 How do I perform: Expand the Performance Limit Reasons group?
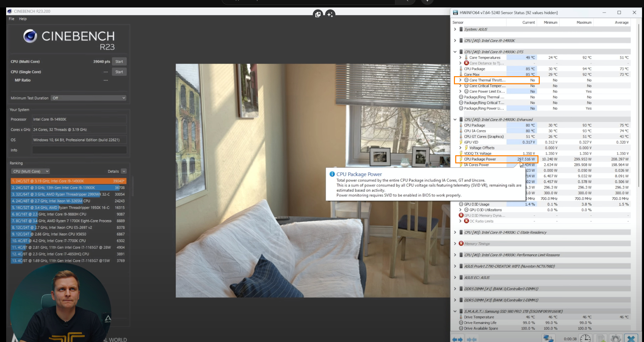point(455,255)
